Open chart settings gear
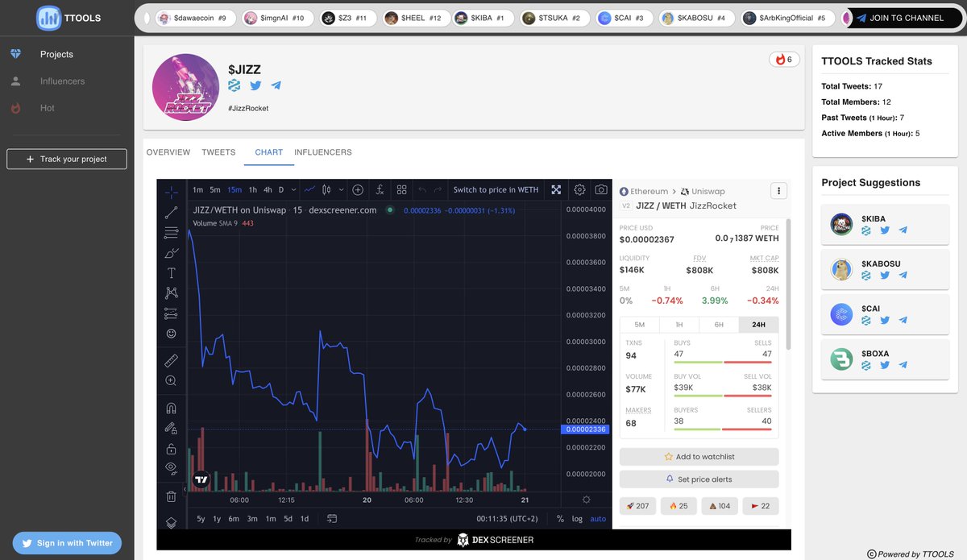Screen dimensions: 967x560 (579, 190)
